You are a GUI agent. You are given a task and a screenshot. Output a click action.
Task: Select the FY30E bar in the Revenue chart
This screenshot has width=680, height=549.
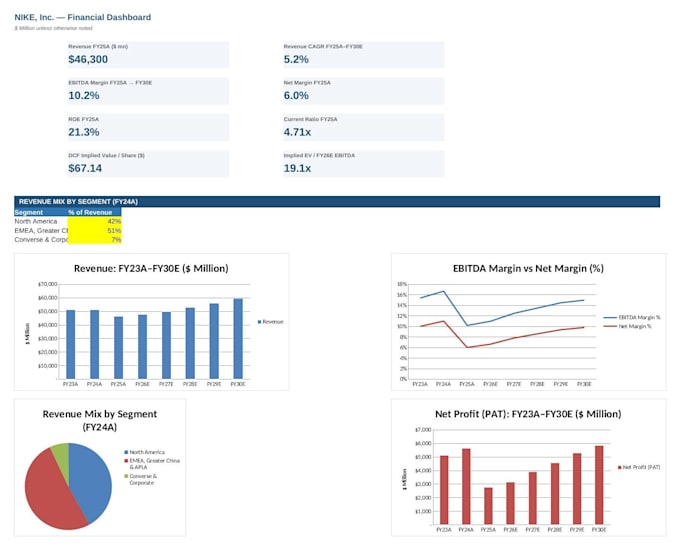pos(238,339)
